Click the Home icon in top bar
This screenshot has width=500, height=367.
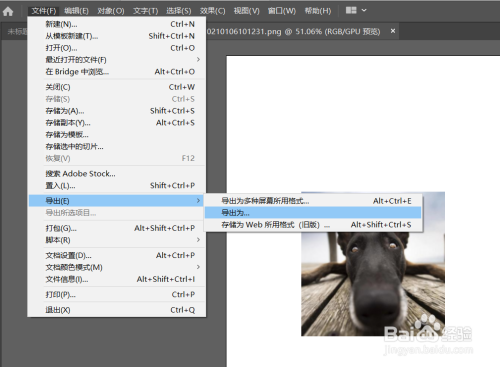pyautogui.click(x=8, y=11)
